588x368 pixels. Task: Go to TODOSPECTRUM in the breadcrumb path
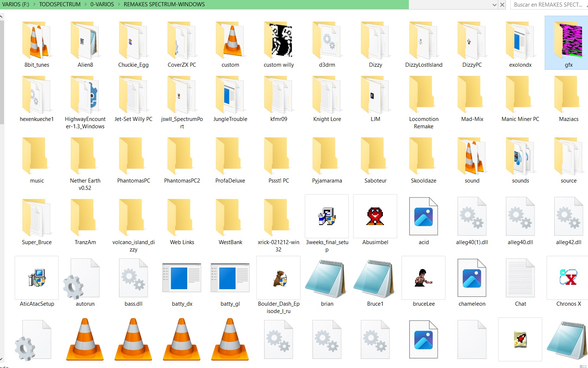tap(60, 4)
